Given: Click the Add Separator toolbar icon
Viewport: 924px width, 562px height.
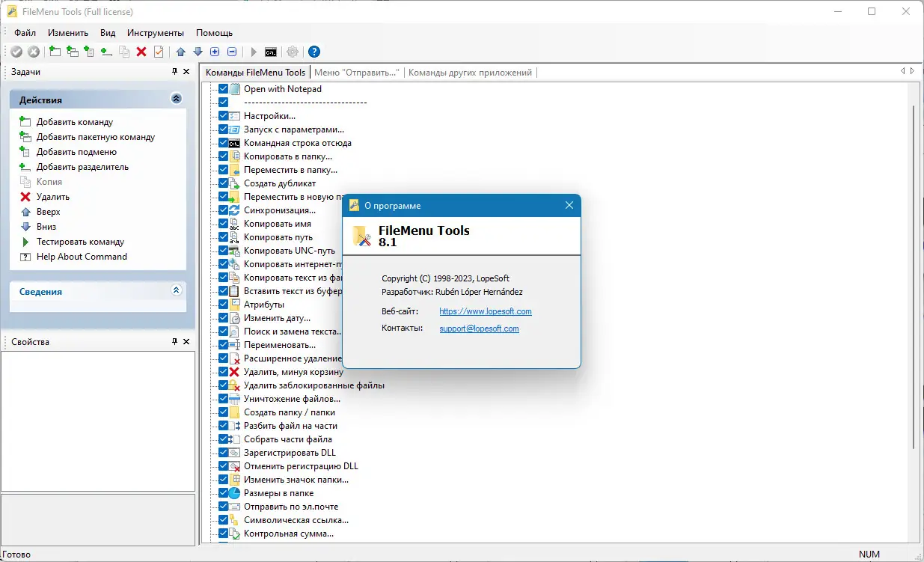Looking at the screenshot, I should (107, 52).
